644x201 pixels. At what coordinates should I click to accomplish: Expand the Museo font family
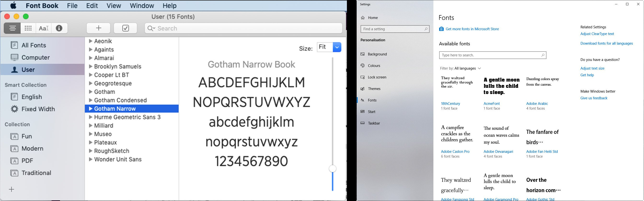pos(91,134)
